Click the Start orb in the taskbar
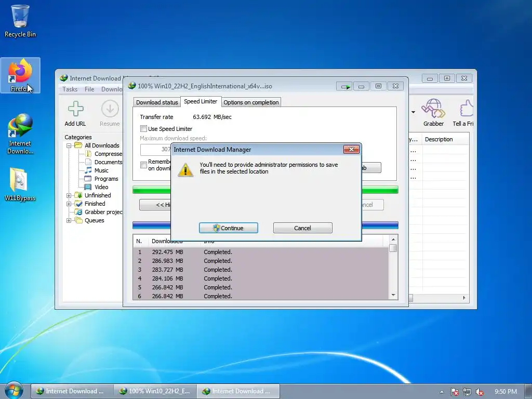Image resolution: width=532 pixels, height=399 pixels. pos(14,391)
